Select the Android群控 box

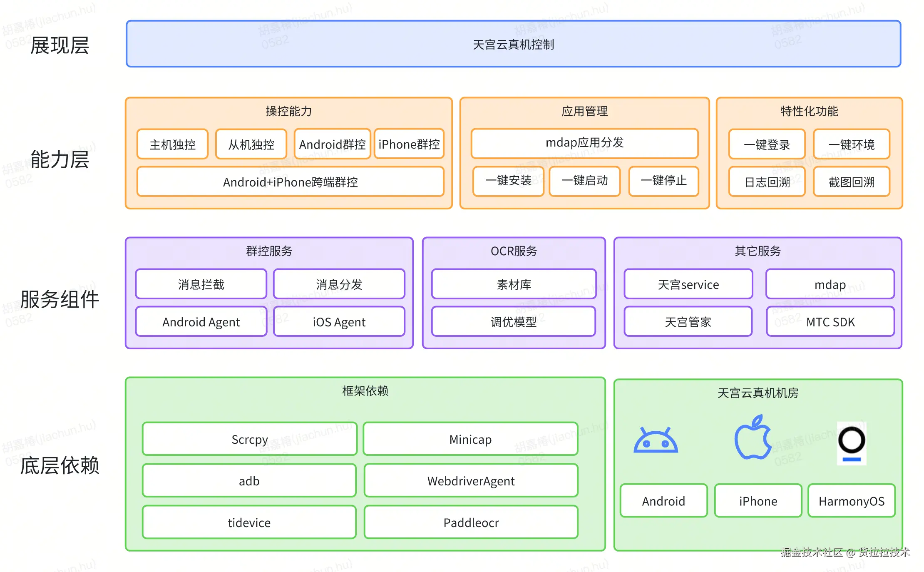[x=332, y=144]
